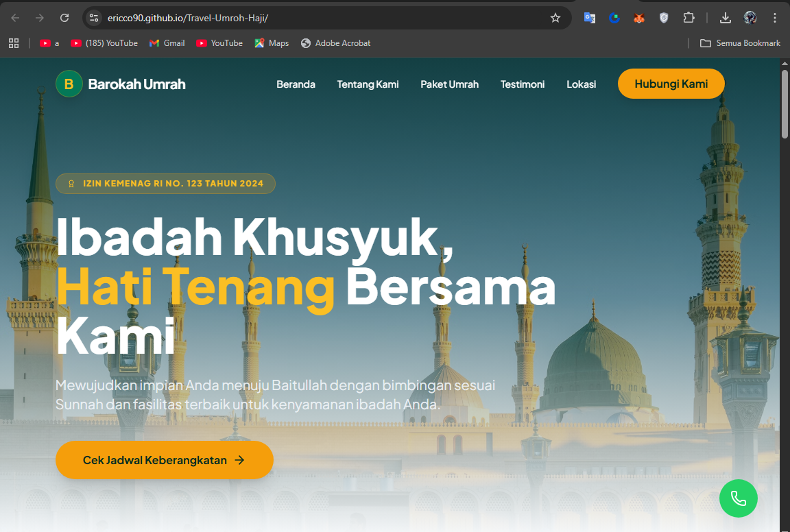Open the Chrome three-dot menu
Viewport: 790px width, 532px height.
point(775,18)
